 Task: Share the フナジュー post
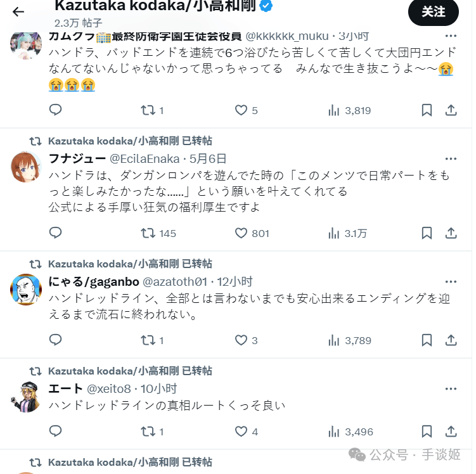[x=451, y=233]
